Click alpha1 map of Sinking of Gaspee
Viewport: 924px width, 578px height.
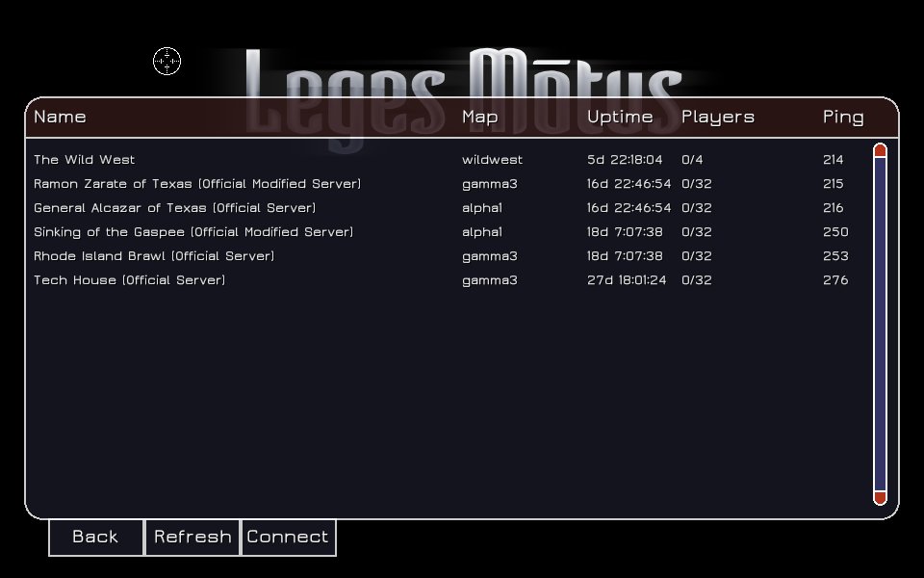482,233
